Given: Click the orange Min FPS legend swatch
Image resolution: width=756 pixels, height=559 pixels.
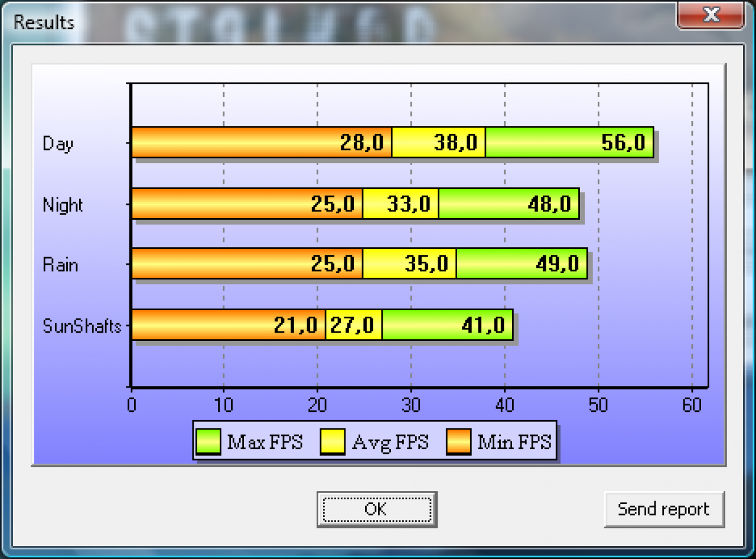Looking at the screenshot, I should click(x=458, y=442).
